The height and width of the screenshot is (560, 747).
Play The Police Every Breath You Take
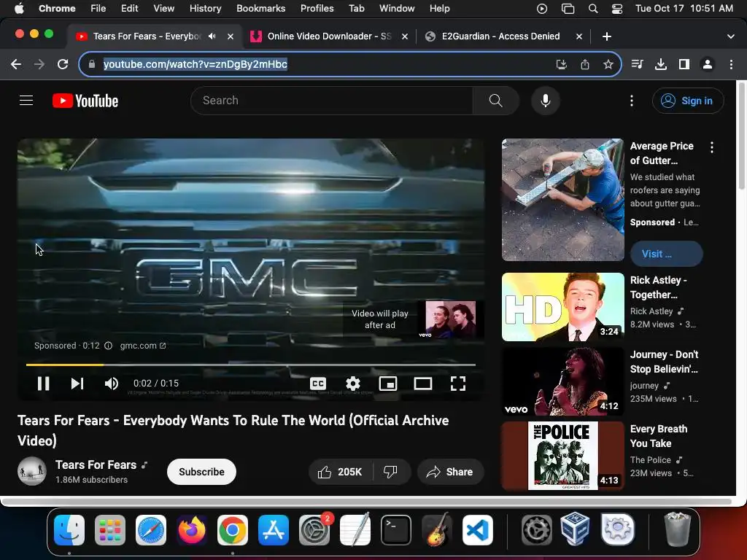(x=562, y=455)
